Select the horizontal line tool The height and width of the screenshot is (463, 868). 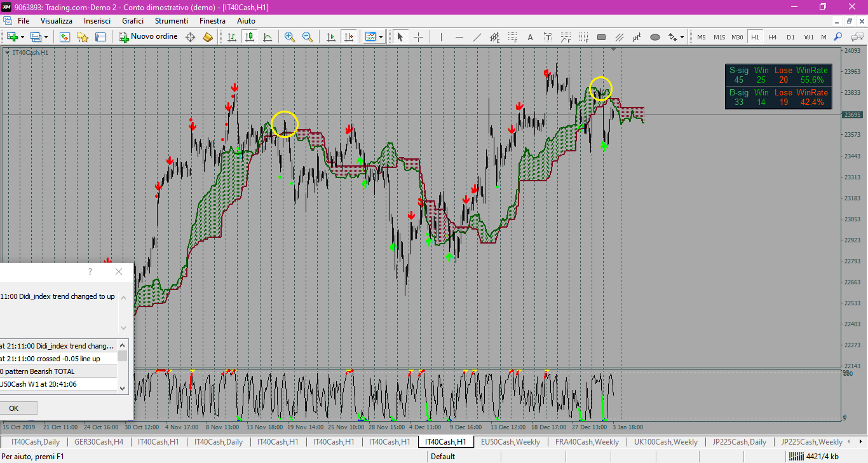click(459, 37)
